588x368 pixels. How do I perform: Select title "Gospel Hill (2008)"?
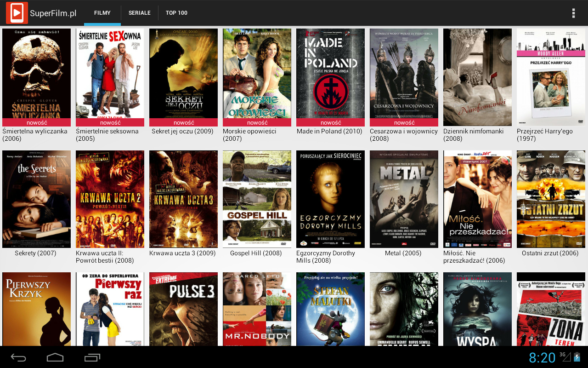256,253
